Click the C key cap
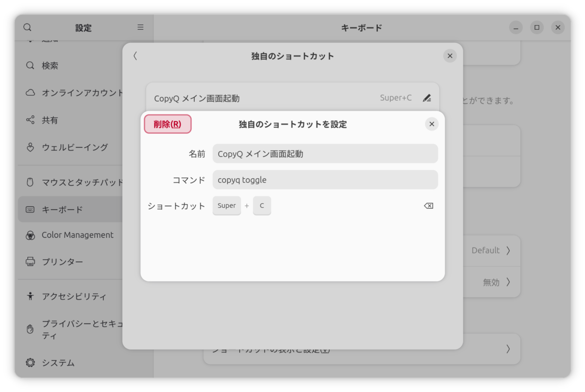 (x=262, y=206)
